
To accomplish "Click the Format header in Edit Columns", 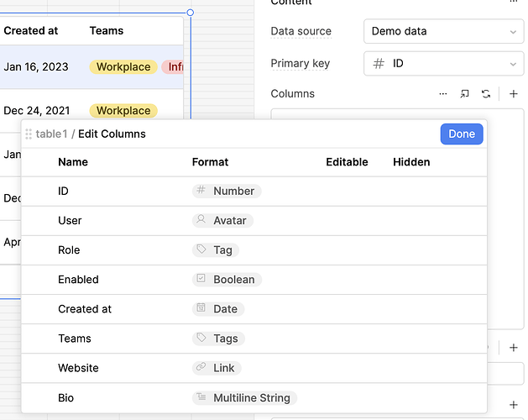I will click(x=210, y=162).
